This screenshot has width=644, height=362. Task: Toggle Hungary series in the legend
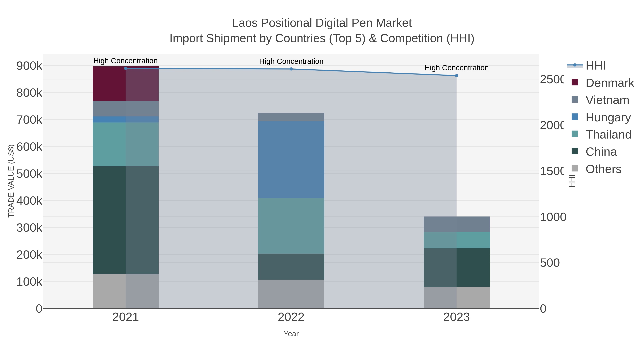601,117
